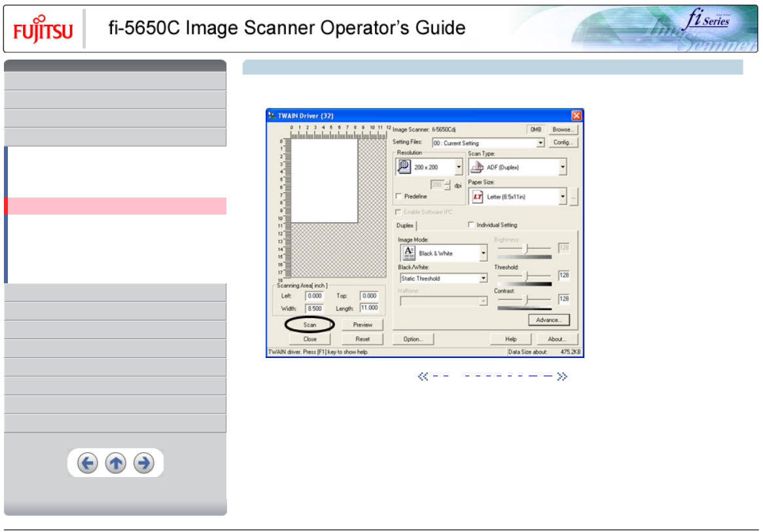This screenshot has width=763, height=532.
Task: Click the status bar F1 help text
Action: click(318, 352)
